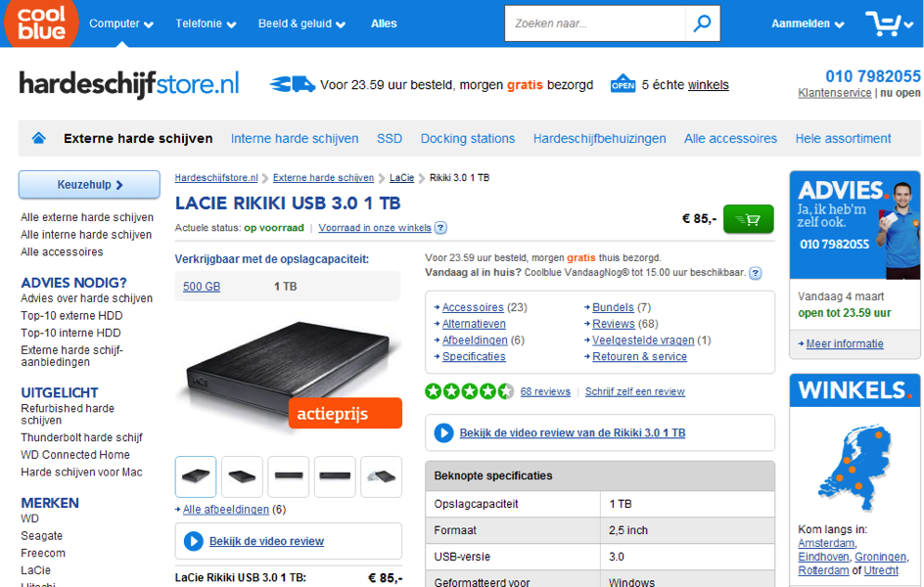
Task: Switch to the SSD tab
Action: (x=390, y=138)
